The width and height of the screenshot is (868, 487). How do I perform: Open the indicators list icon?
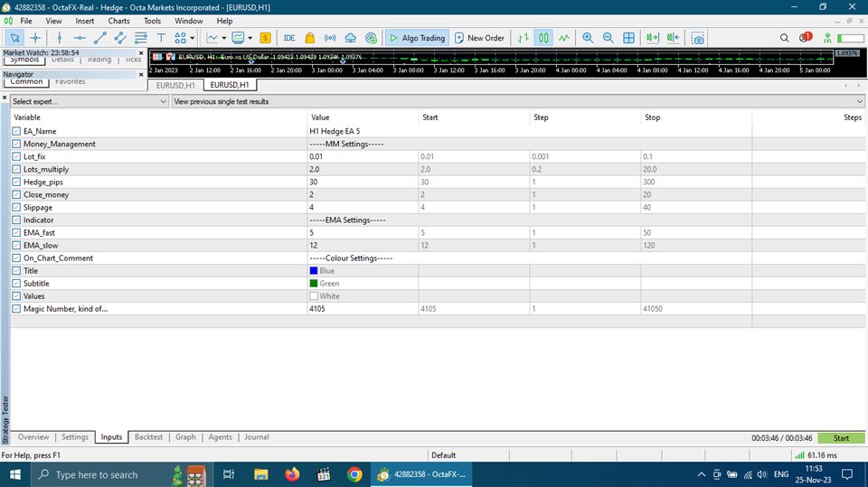[212, 38]
